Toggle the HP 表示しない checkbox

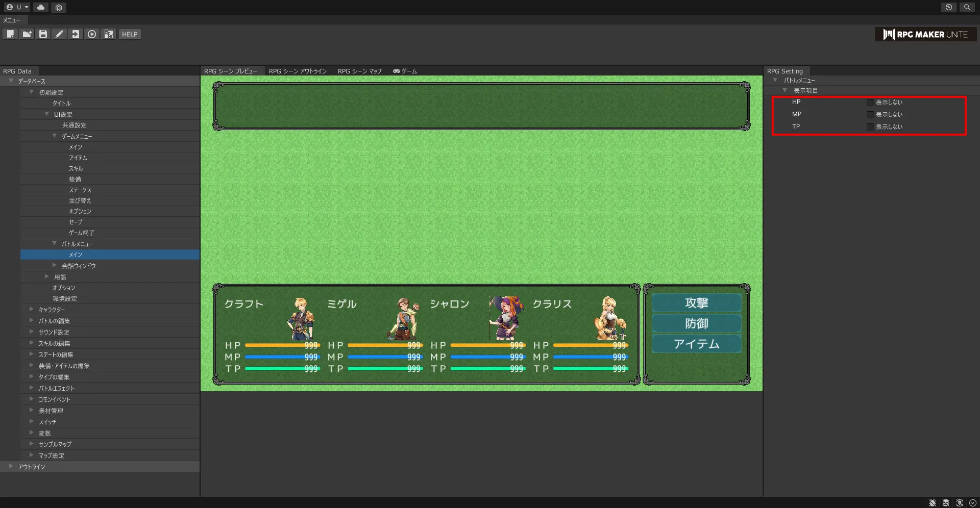click(870, 103)
